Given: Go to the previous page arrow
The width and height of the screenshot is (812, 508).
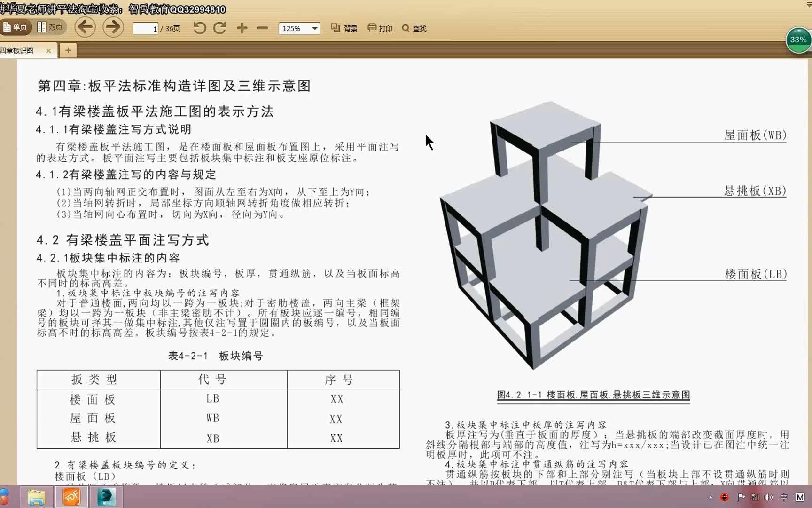Looking at the screenshot, I should click(85, 27).
